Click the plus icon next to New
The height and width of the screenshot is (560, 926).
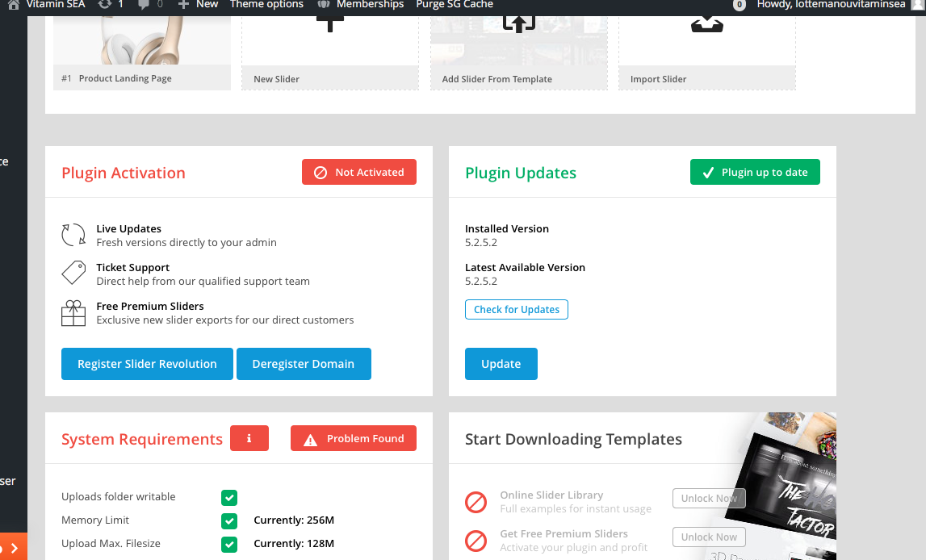(183, 5)
